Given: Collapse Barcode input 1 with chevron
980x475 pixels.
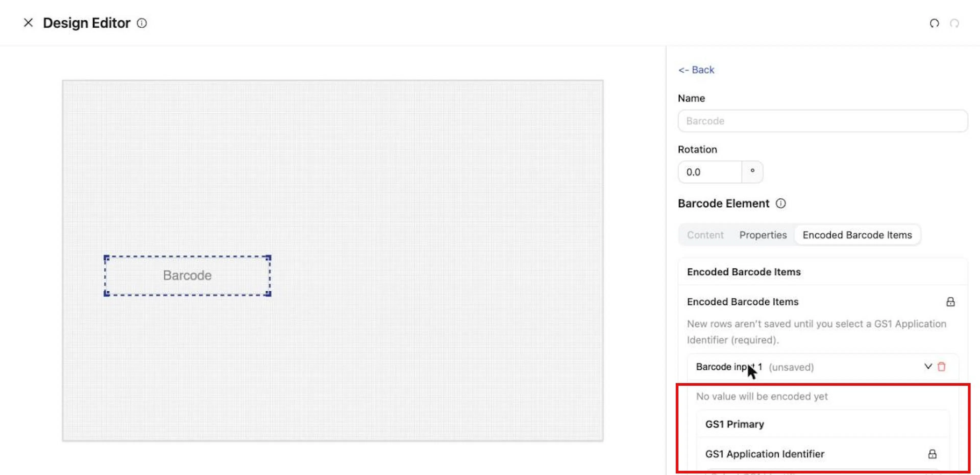Looking at the screenshot, I should (x=928, y=366).
